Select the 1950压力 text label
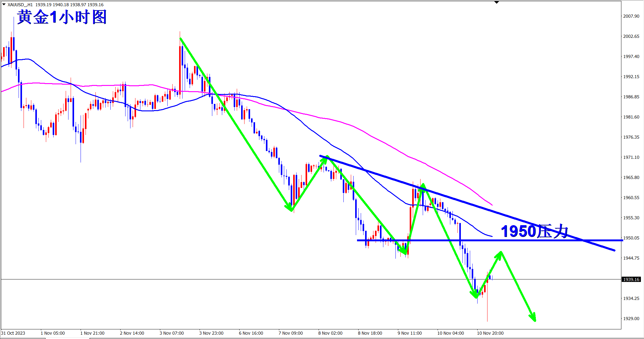Viewport: 644px width, 339px height. [x=535, y=231]
